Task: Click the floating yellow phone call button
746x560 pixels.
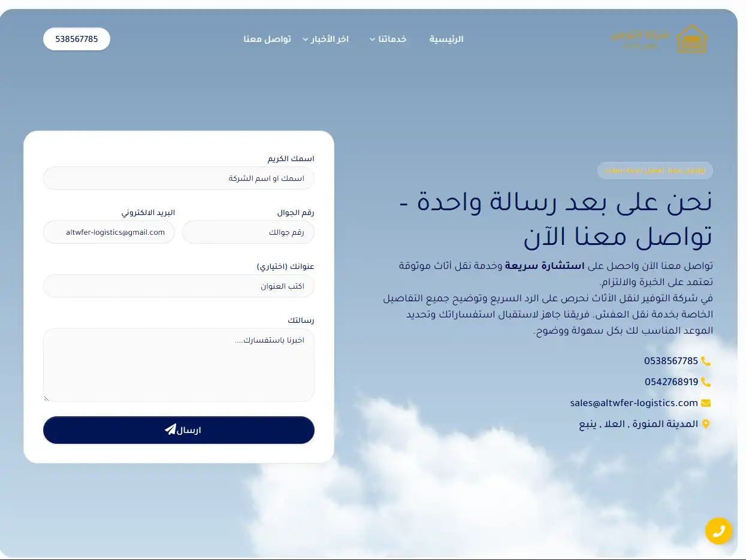Action: (718, 531)
